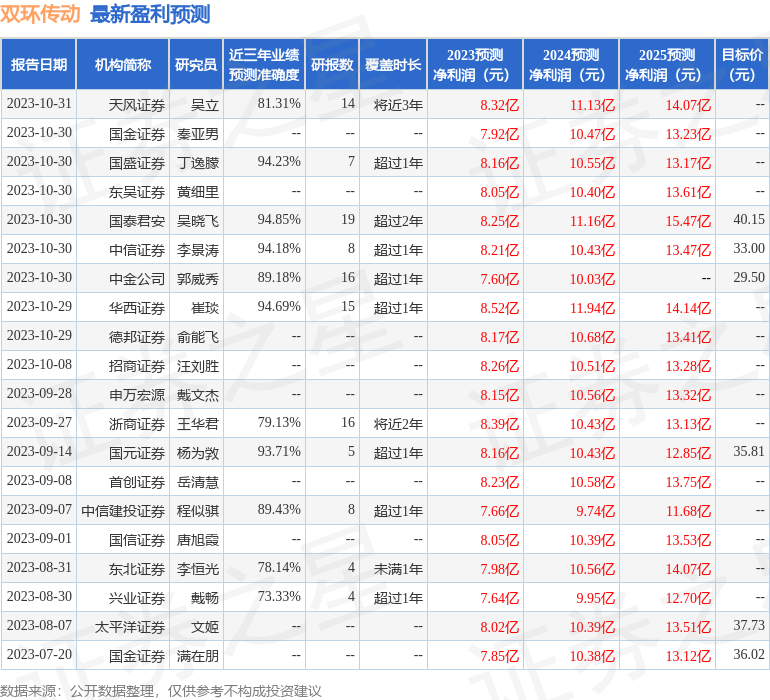The image size is (770, 700).
Task: Select the 中信建投证券 cell
Action: [x=123, y=510]
